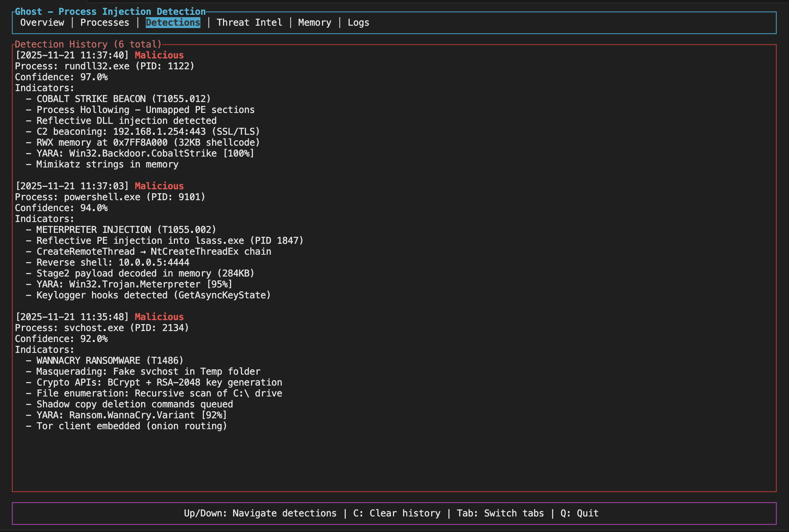Open the Threat Intel tab
789x532 pixels.
[249, 23]
